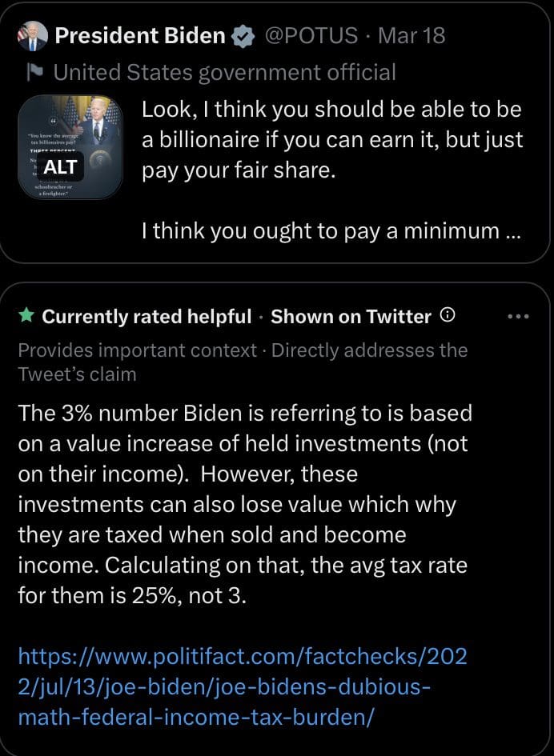Click the blue verified badge
This screenshot has height=756, width=554.
pos(243,36)
